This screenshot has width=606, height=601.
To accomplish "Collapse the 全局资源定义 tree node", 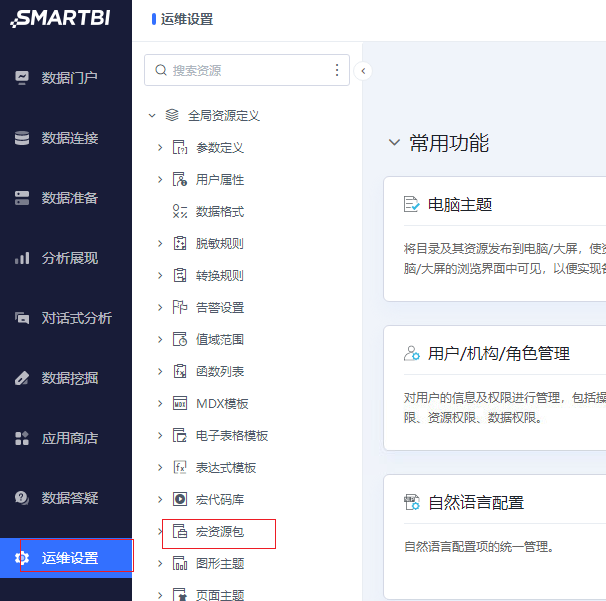I will [x=152, y=115].
